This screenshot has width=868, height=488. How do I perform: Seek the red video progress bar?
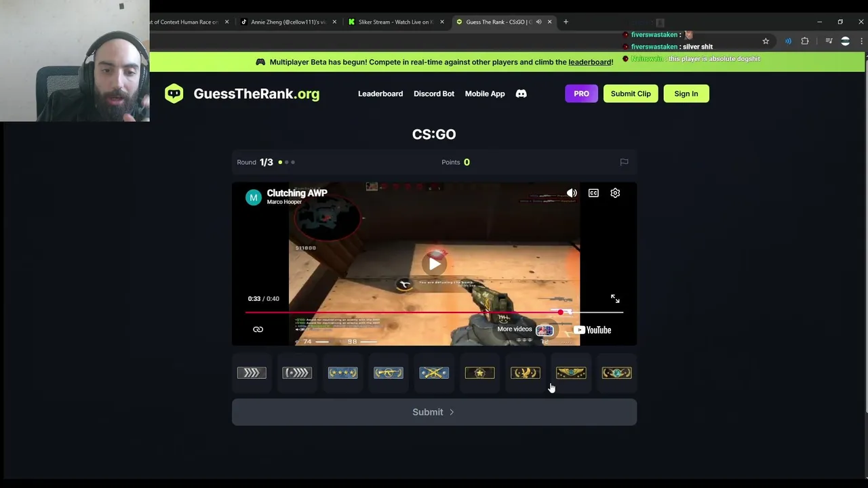pos(434,312)
